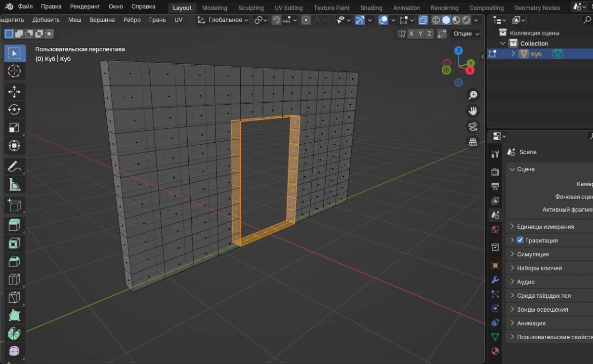593x364 pixels.
Task: Select the Spin tool
Action: coord(14,334)
